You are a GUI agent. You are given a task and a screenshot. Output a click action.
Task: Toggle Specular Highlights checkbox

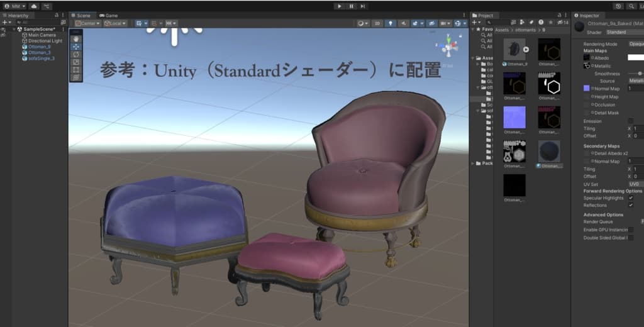[x=631, y=198]
